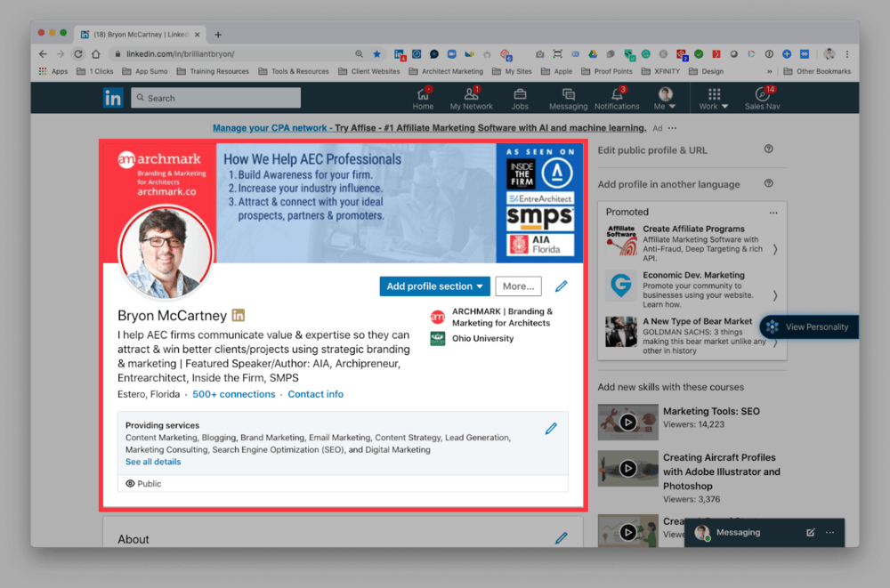Click the View Personality button

coord(809,327)
